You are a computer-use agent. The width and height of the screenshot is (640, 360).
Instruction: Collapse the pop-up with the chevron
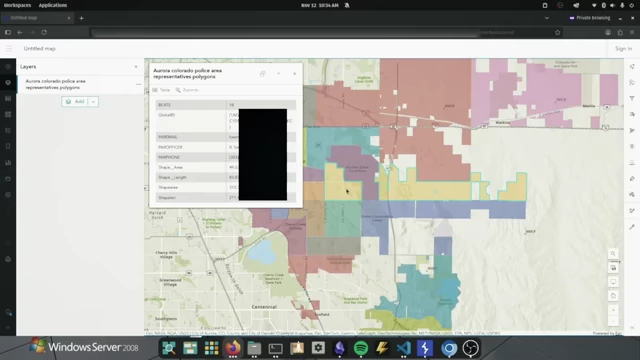pos(278,73)
